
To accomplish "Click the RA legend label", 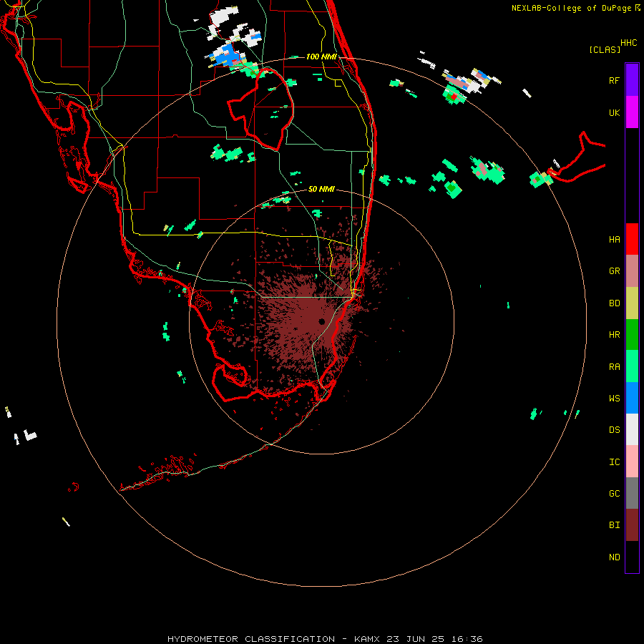I will 614,367.
